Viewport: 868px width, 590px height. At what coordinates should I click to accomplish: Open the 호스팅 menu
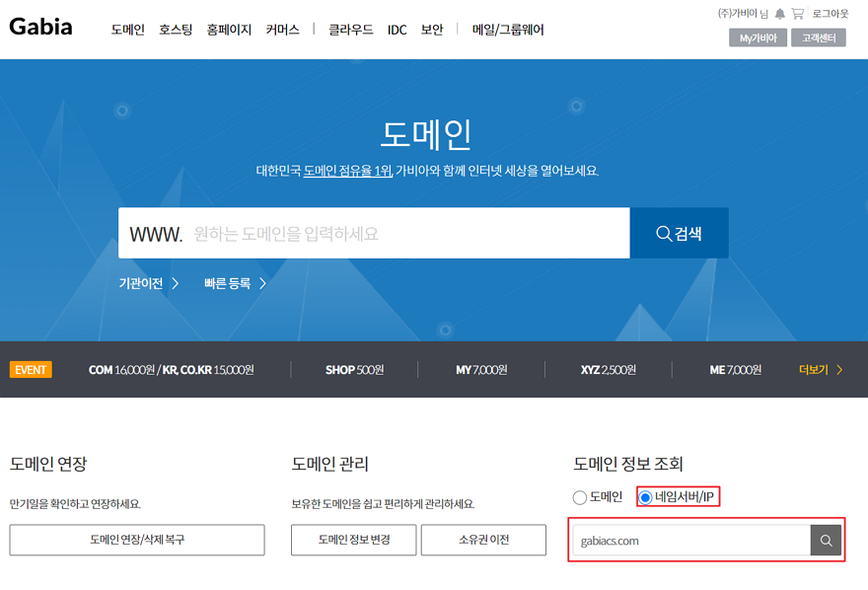[176, 30]
